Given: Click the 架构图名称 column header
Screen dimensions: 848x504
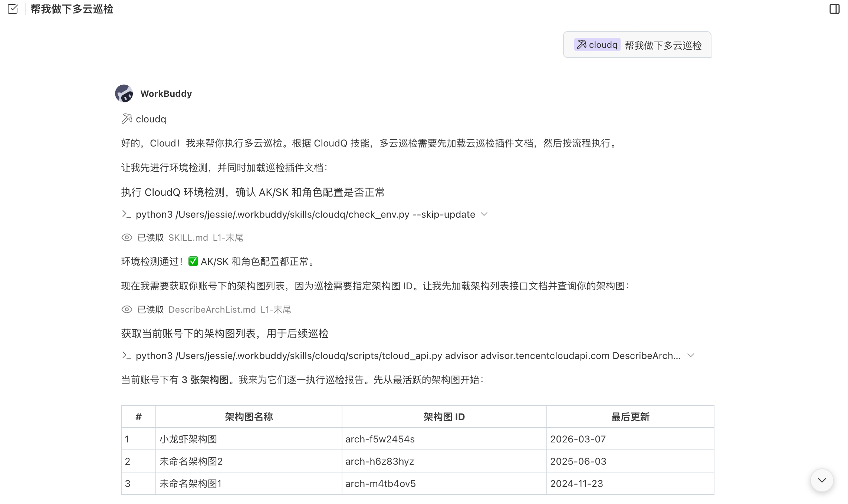Looking at the screenshot, I should tap(249, 416).
